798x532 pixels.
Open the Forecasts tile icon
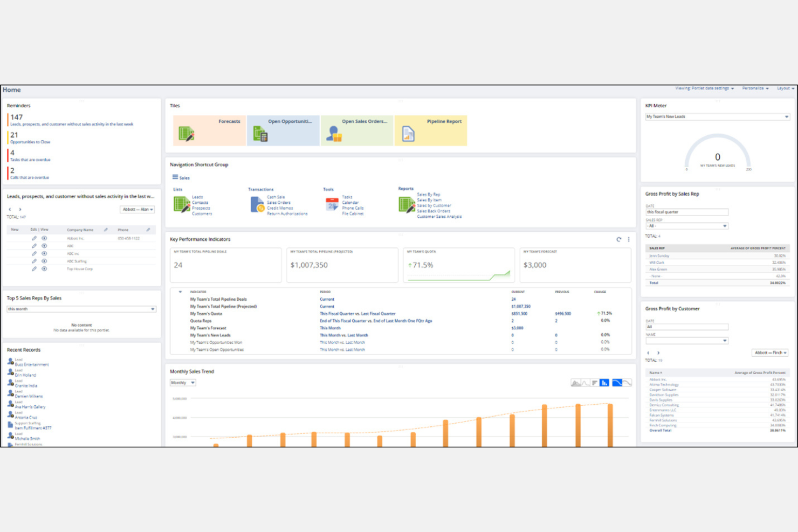point(186,134)
